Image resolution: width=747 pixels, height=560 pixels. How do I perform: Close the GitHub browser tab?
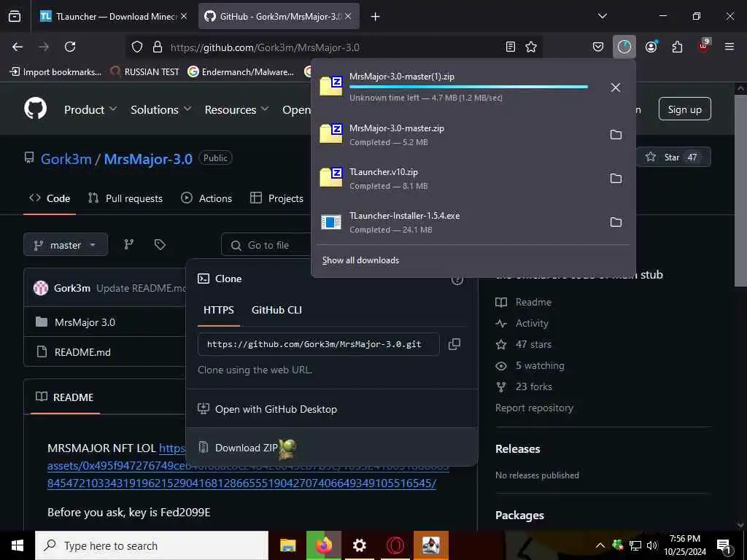point(348,16)
